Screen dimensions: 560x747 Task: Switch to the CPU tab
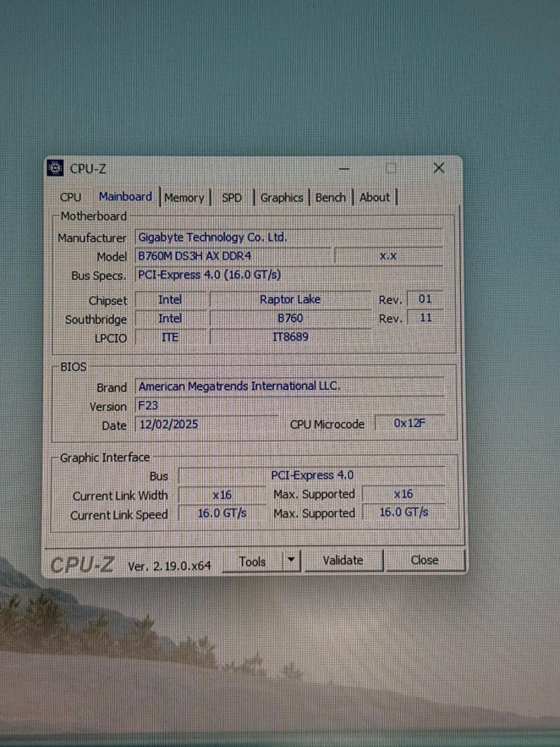tap(70, 197)
